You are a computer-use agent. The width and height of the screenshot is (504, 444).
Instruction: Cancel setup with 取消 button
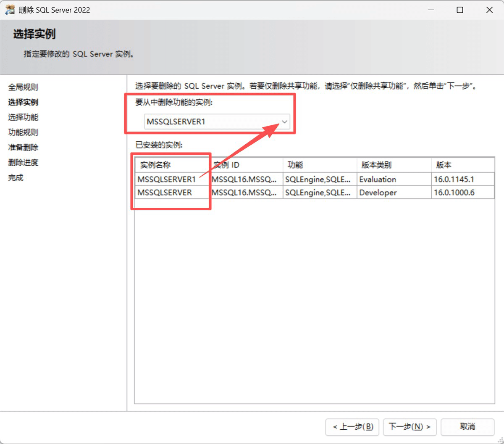point(467,427)
